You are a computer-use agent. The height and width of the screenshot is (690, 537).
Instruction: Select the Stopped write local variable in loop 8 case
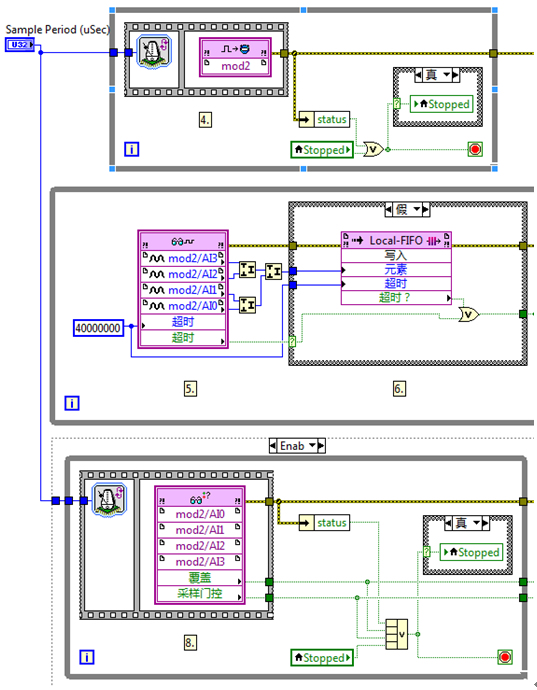tap(471, 552)
